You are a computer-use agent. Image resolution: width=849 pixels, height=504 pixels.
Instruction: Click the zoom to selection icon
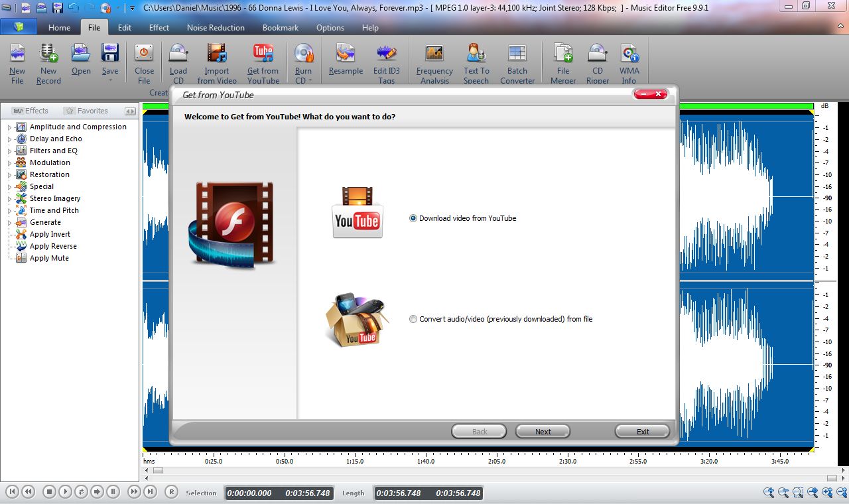[x=798, y=492]
